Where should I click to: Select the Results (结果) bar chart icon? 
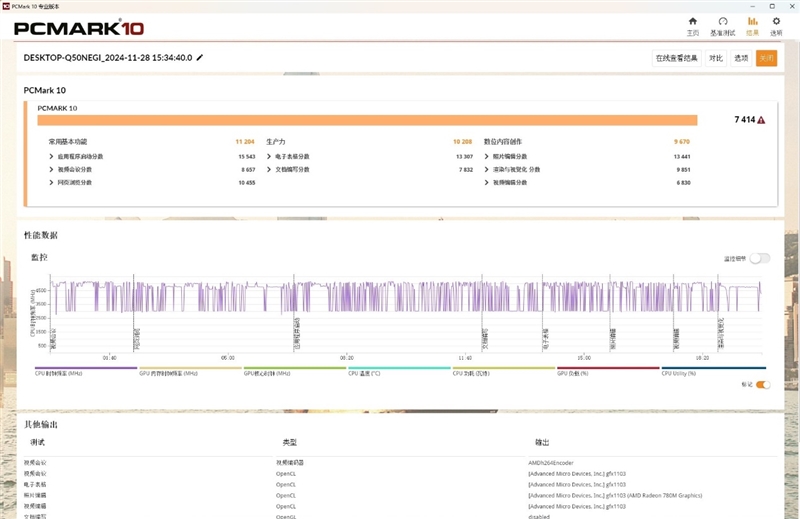[752, 22]
